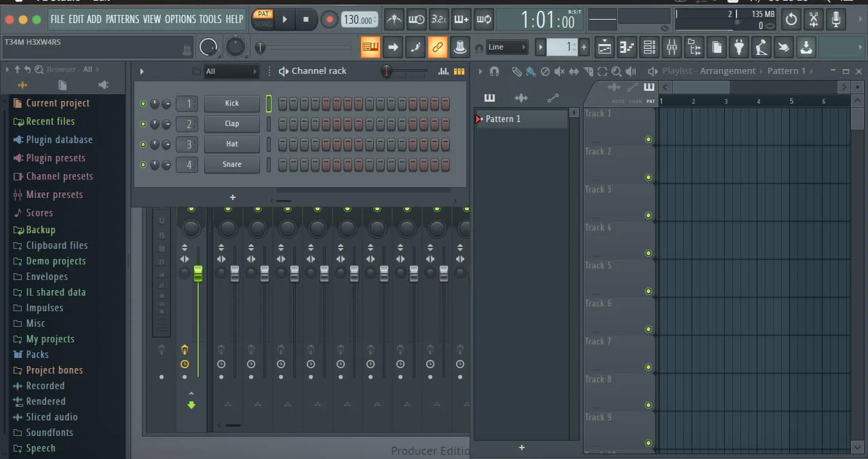Open the Clap channel button

tap(231, 123)
